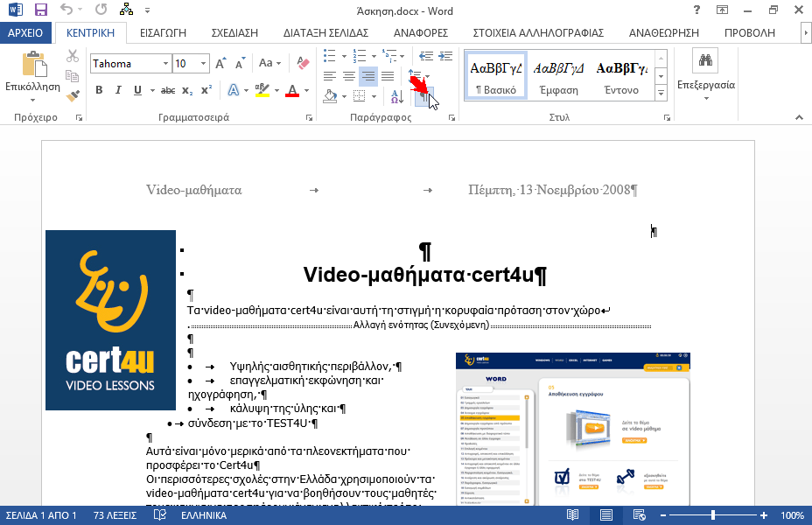The width and height of the screenshot is (812, 525).
Task: Apply the Έντονο style
Action: (x=621, y=75)
